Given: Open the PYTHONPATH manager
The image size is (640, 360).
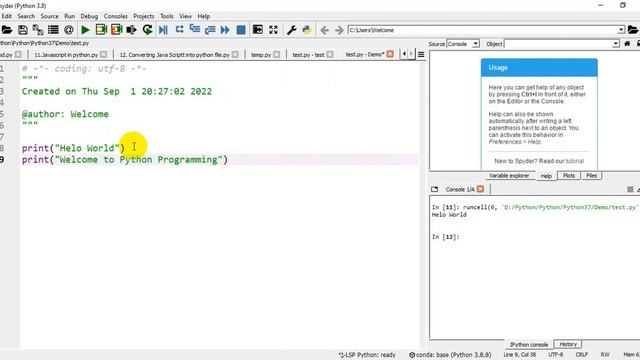Looking at the screenshot, I should 307,30.
